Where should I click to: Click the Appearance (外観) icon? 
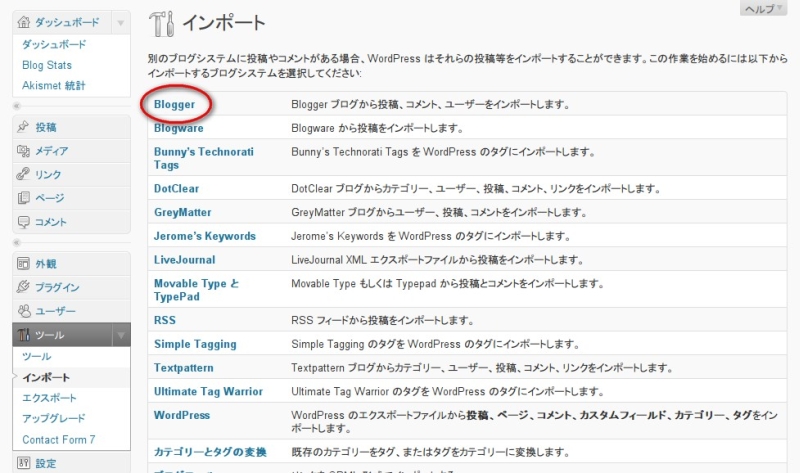coord(23,263)
